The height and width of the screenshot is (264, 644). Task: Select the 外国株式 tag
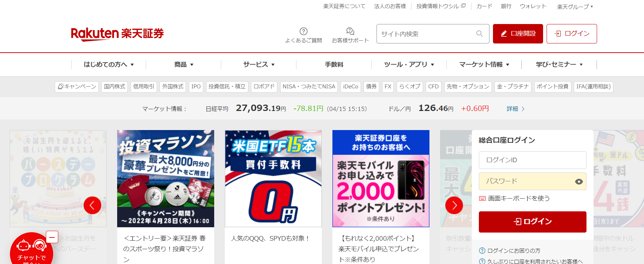coord(173,87)
